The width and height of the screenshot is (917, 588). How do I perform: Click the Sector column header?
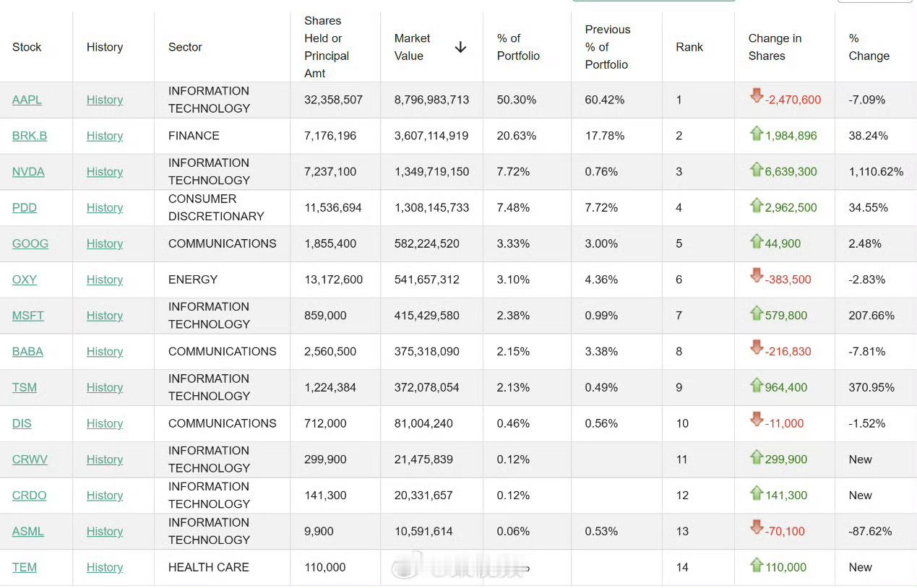(185, 47)
